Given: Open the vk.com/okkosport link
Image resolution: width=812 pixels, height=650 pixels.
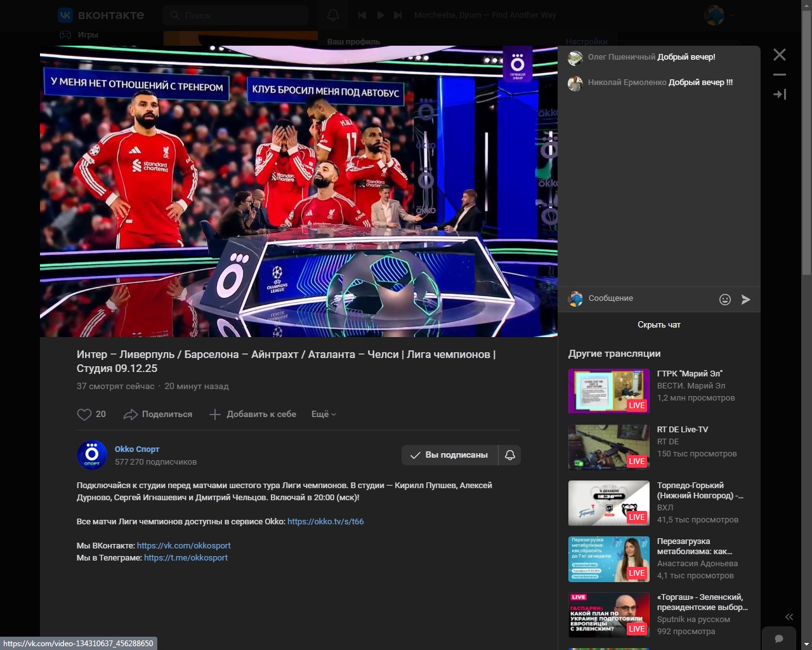Looking at the screenshot, I should [x=184, y=546].
